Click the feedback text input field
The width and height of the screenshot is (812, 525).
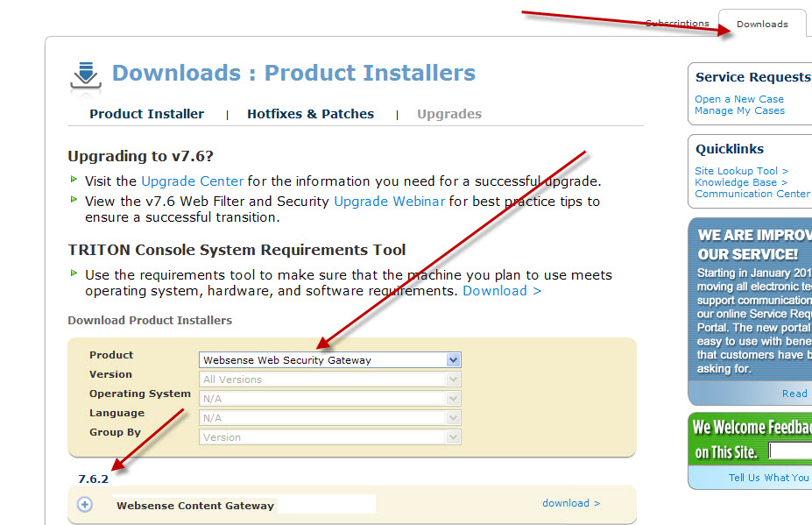tap(790, 451)
